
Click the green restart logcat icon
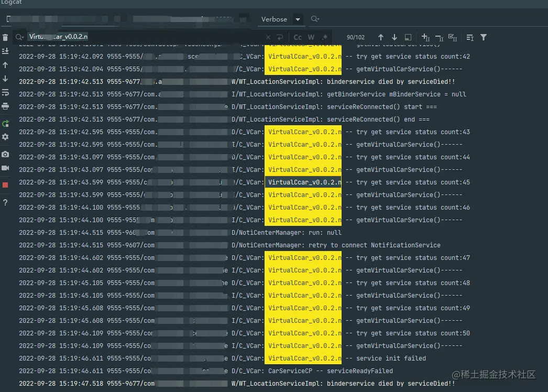tap(5, 124)
